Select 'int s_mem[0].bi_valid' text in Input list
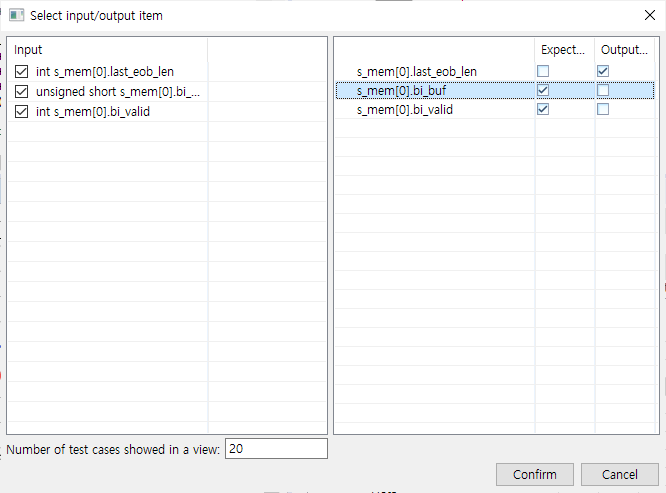The height and width of the screenshot is (493, 666). click(93, 112)
